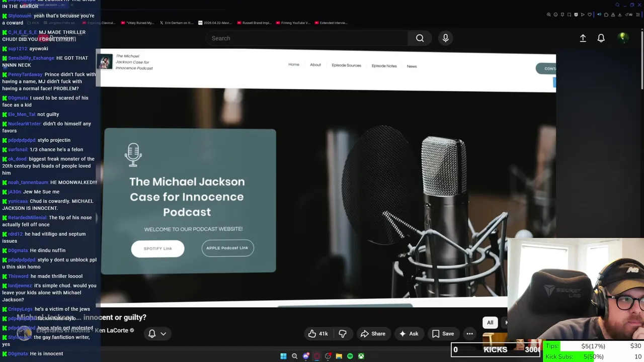Dislike the video with thumbs down

[342, 334]
